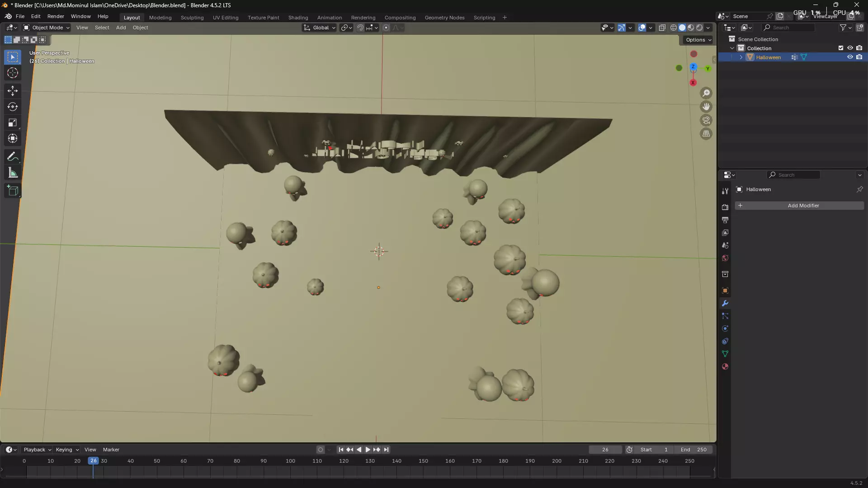Toggle camera view icon in viewport
868x488 pixels.
(706, 120)
